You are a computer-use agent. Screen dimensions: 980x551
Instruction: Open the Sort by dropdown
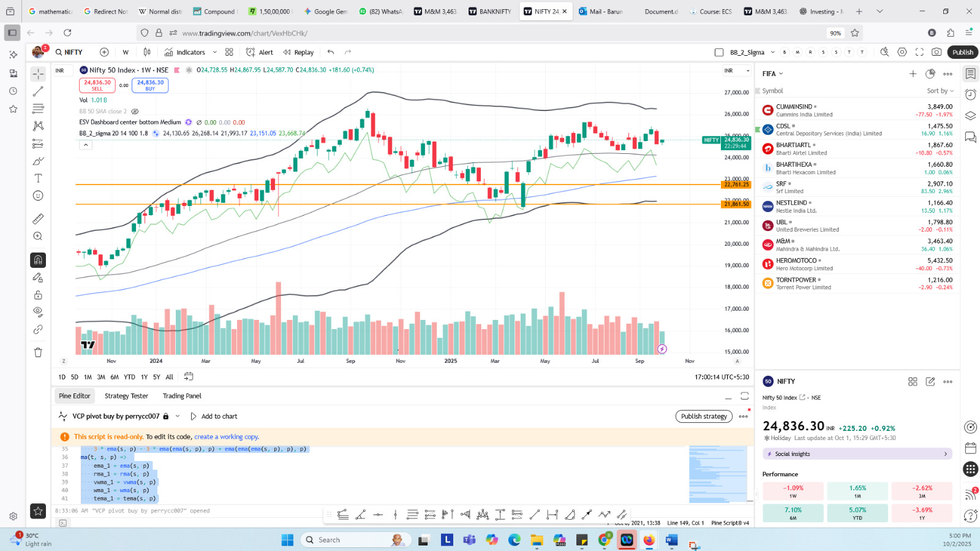point(940,91)
